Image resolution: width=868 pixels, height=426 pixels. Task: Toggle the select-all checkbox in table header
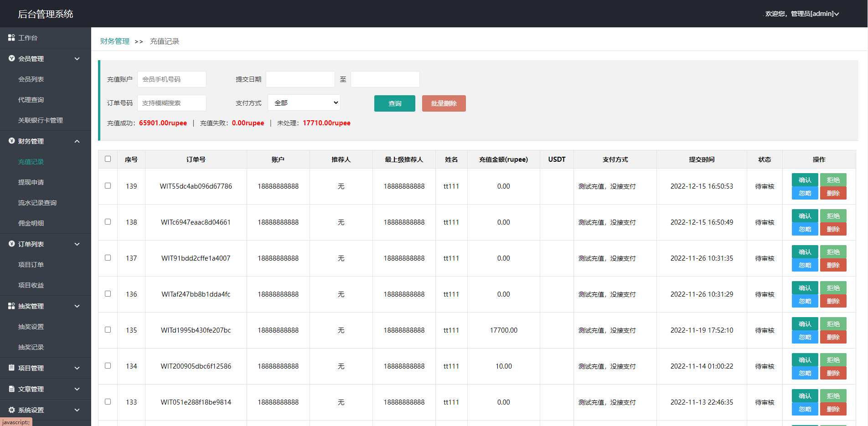(x=108, y=159)
